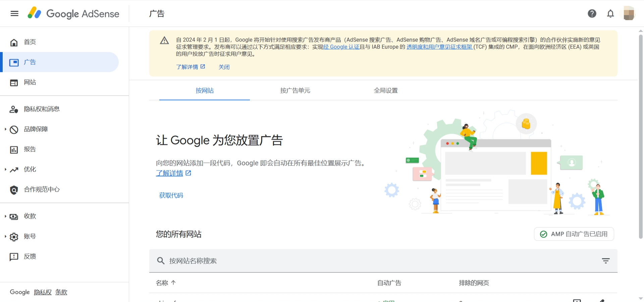The height and width of the screenshot is (302, 644).
Task: Expand the 品牌保障 submenu arrow
Action: [x=5, y=129]
